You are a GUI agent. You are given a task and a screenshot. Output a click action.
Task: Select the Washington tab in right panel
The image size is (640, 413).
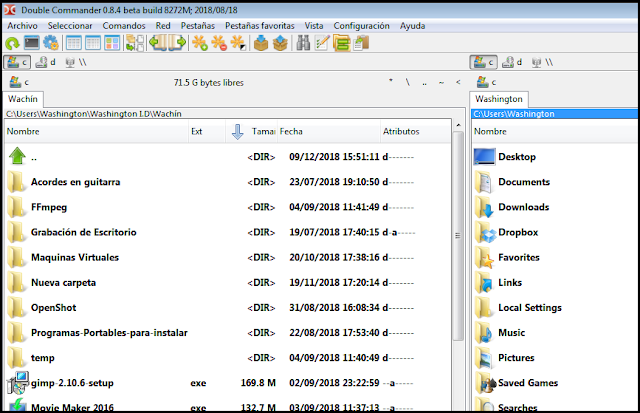pyautogui.click(x=499, y=99)
